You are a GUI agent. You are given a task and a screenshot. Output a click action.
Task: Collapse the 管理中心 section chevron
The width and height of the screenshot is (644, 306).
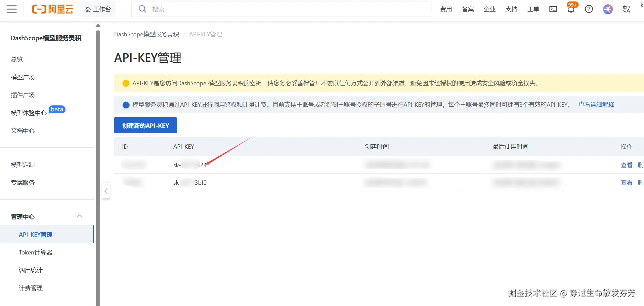(79, 216)
